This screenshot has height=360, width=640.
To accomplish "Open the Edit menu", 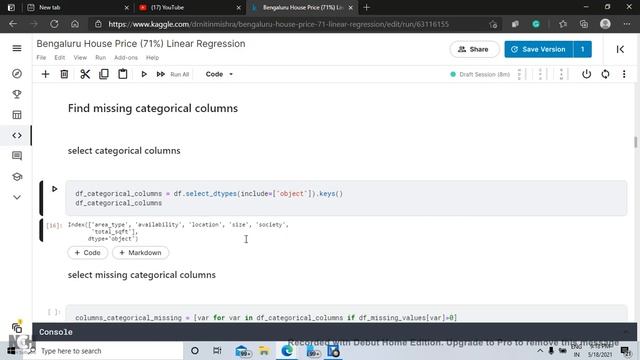I will [x=60, y=58].
